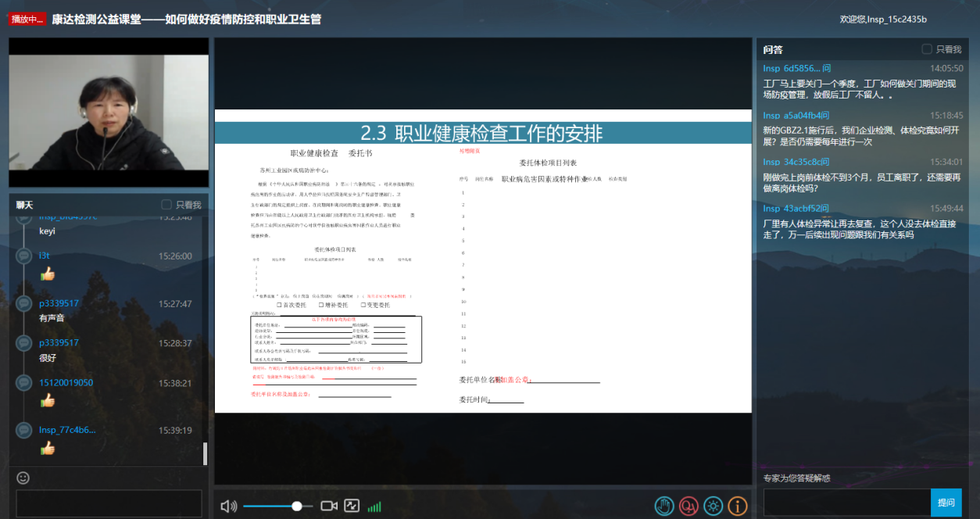980x519 pixels.
Task: Open the orange info icon
Action: (737, 506)
